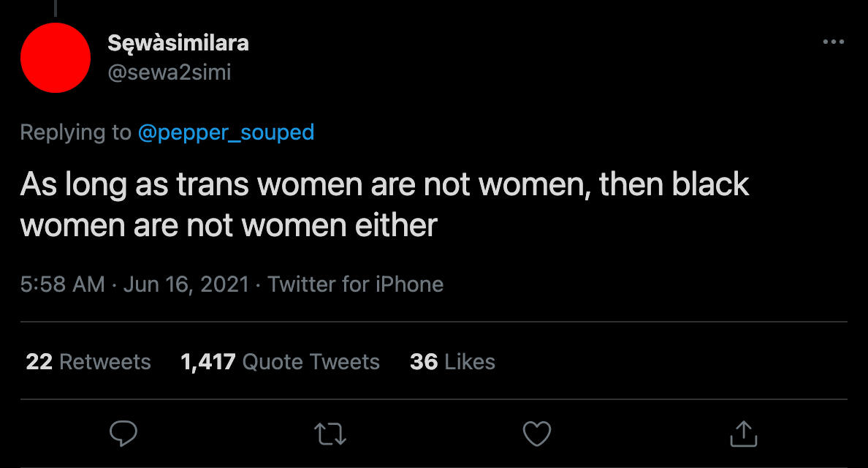Click the tweet's first line of text
The height and width of the screenshot is (468, 868).
point(384,184)
